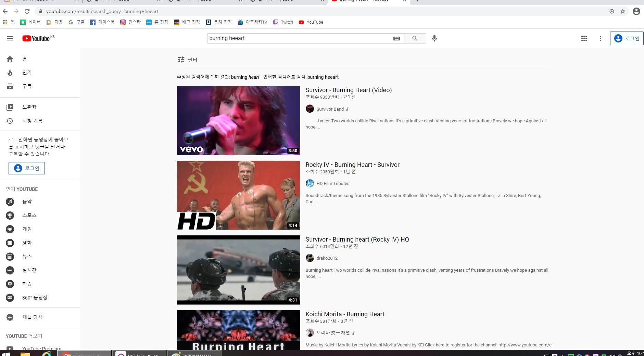644x356 pixels.
Task: Click the browser address bar URL
Action: click(102, 11)
